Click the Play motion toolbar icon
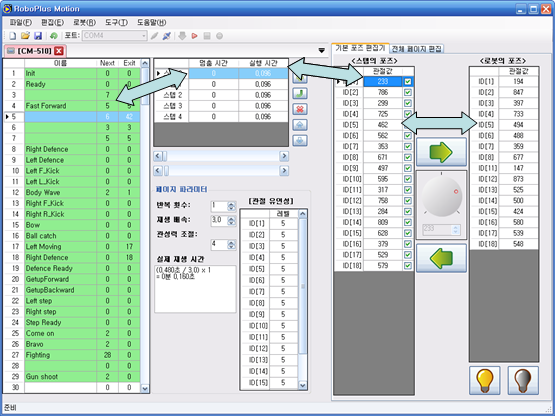The height and width of the screenshot is (416, 555). coord(194,36)
